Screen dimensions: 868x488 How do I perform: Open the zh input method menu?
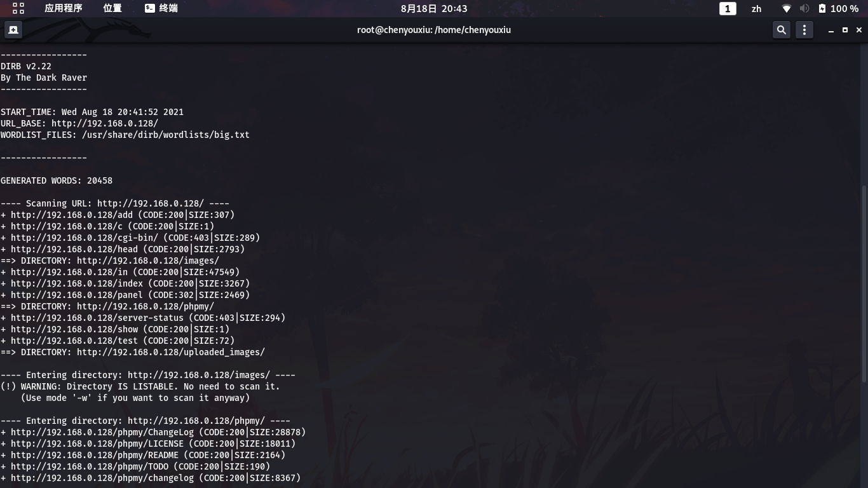point(756,8)
